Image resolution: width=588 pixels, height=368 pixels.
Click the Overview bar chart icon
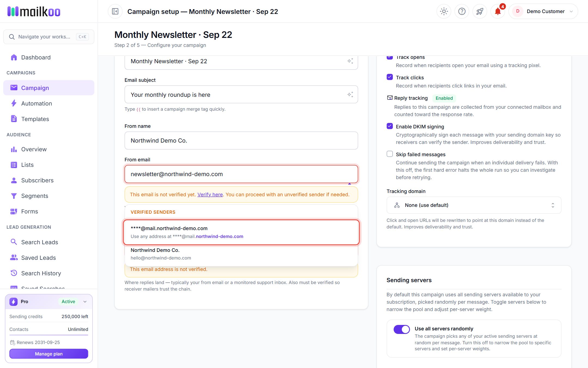coord(14,149)
